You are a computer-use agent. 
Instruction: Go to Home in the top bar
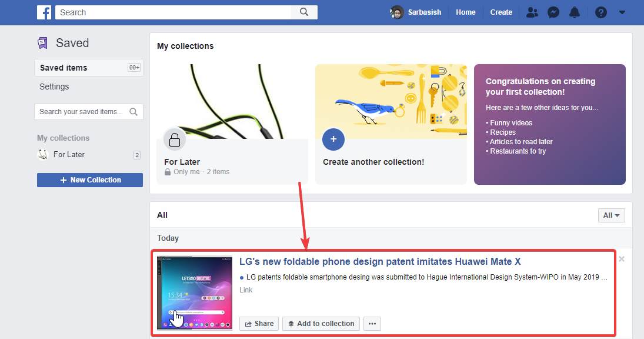tap(466, 12)
